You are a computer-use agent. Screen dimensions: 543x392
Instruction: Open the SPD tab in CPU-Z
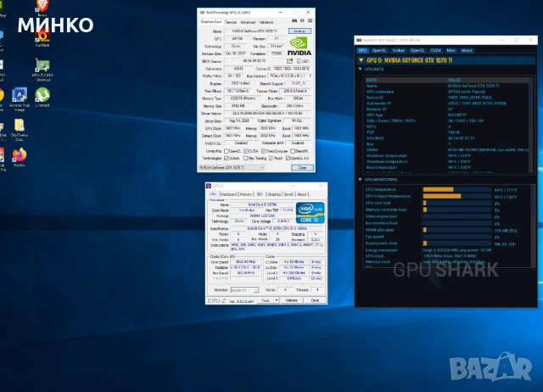pyautogui.click(x=260, y=194)
